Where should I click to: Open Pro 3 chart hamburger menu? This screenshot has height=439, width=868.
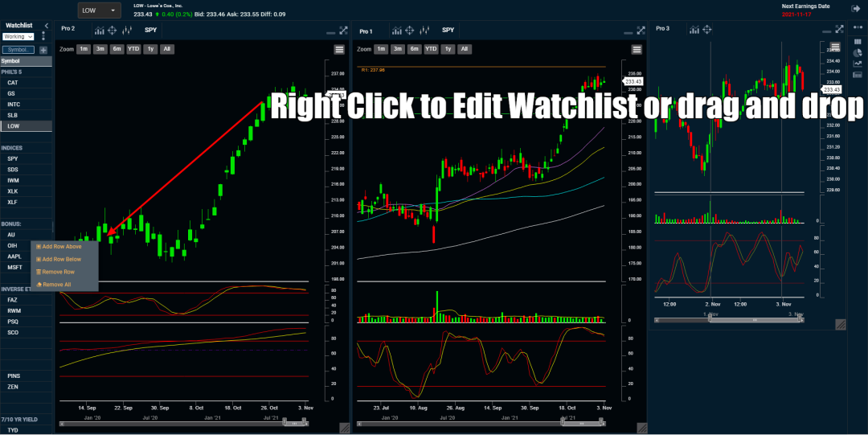click(835, 47)
